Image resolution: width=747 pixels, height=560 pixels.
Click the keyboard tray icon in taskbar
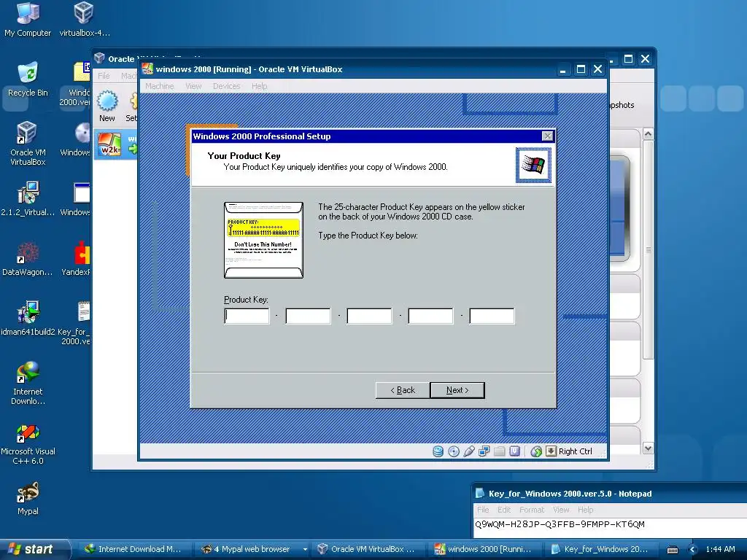click(673, 550)
